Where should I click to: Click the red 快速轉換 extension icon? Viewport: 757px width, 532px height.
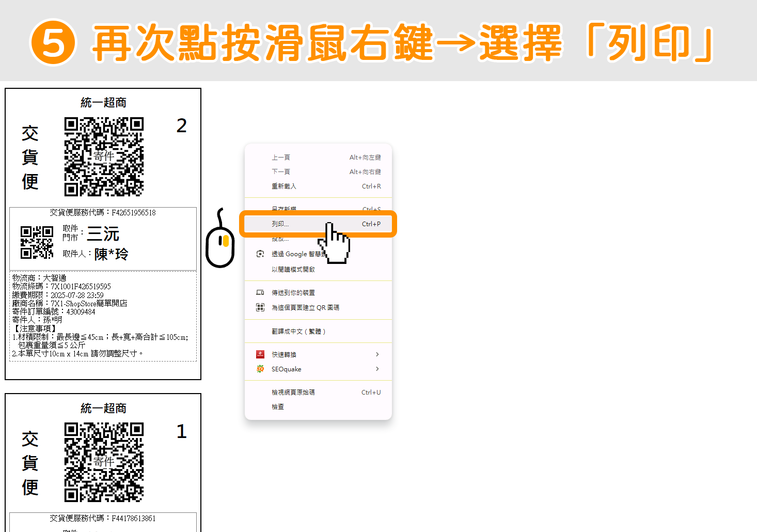tap(260, 354)
